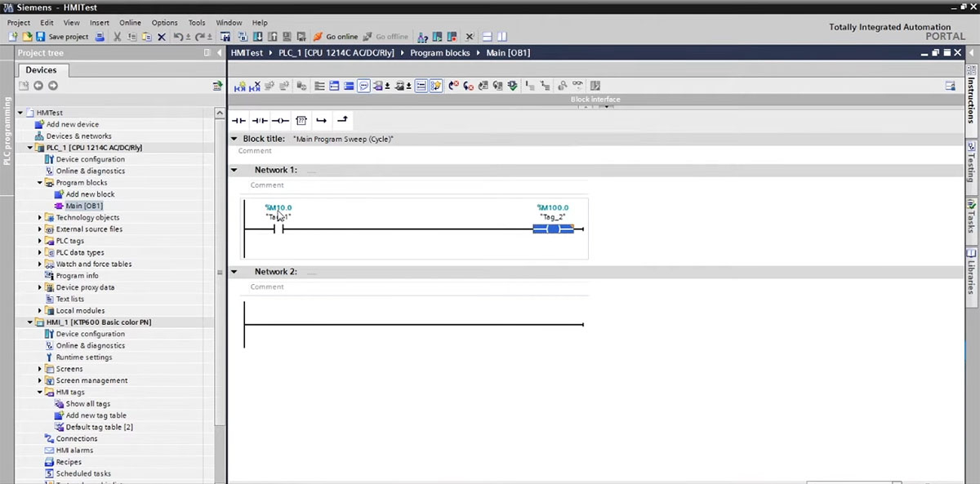980x484 pixels.
Task: Click the split editor vertically icon
Action: coord(502,37)
